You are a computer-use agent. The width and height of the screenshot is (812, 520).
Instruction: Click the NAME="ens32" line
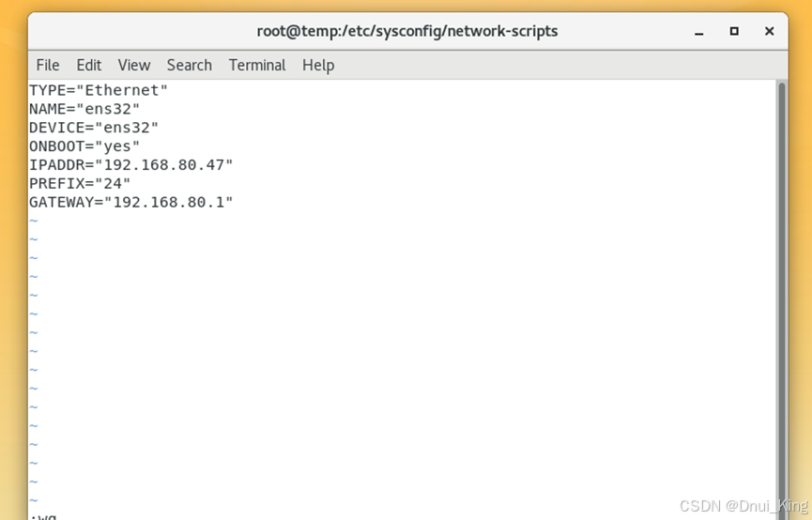tap(84, 109)
